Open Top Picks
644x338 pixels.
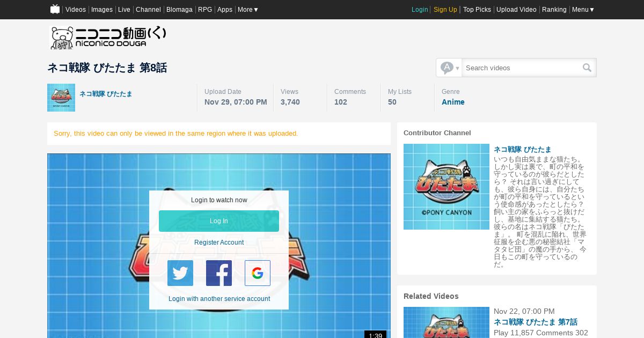pyautogui.click(x=477, y=10)
